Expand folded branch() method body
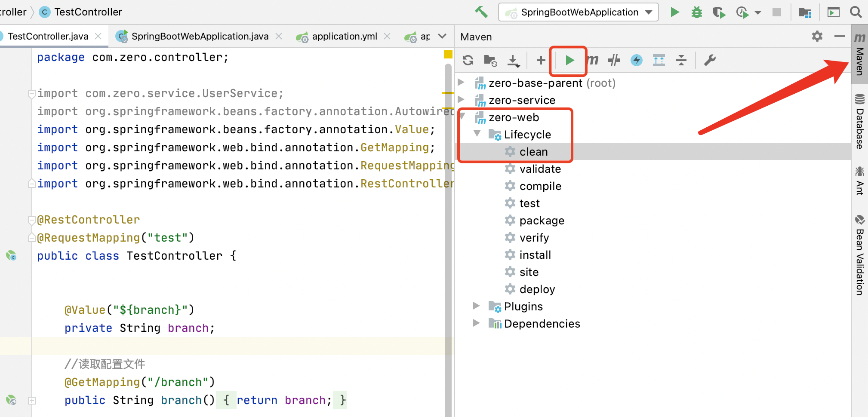The height and width of the screenshot is (417, 868). tap(31, 401)
